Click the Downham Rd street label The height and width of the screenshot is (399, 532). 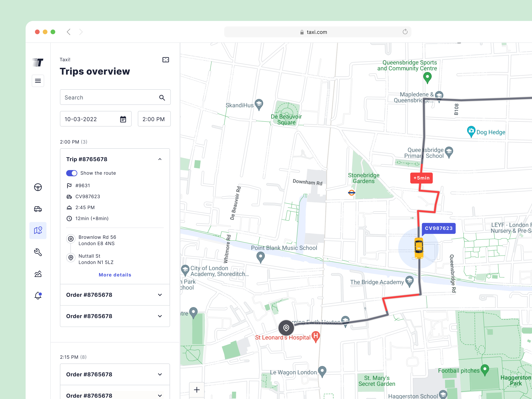307,182
